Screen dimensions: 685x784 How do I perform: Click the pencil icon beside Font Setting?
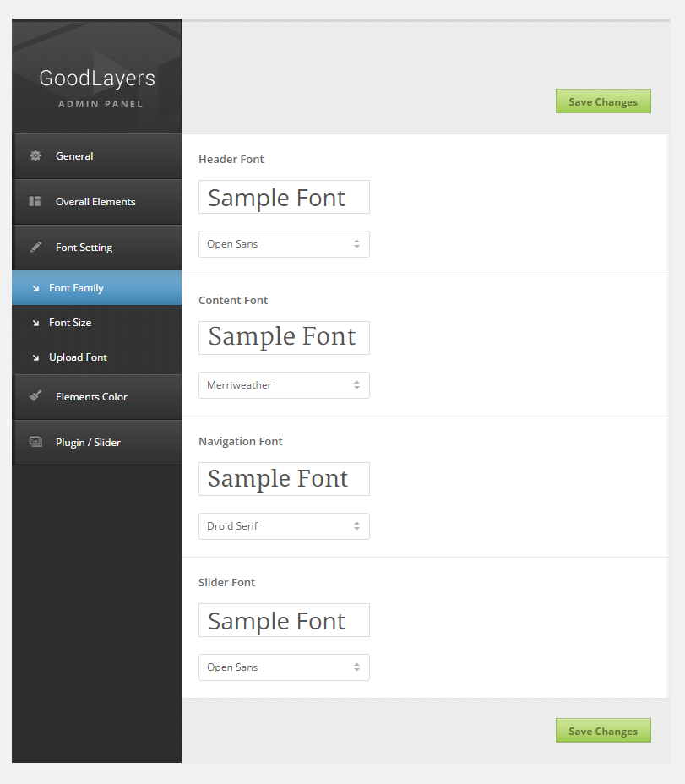(x=35, y=247)
